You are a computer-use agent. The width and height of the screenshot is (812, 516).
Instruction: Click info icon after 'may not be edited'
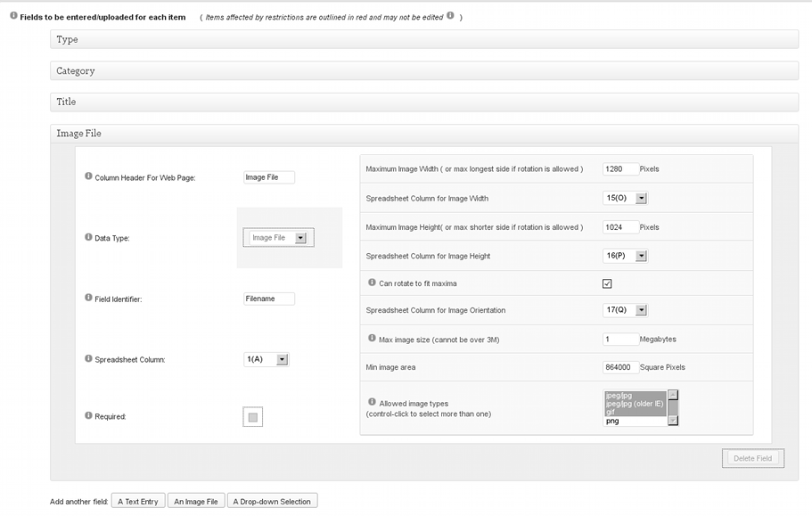point(450,15)
